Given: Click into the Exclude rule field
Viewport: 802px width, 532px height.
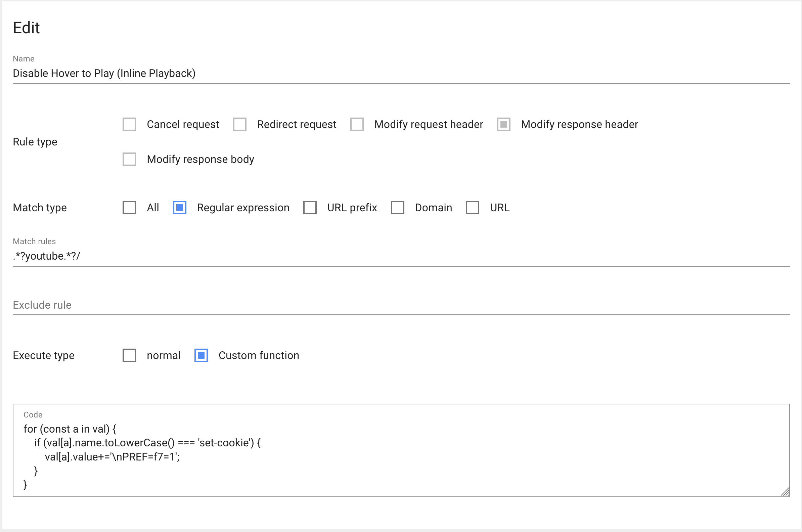Looking at the screenshot, I should 400,305.
